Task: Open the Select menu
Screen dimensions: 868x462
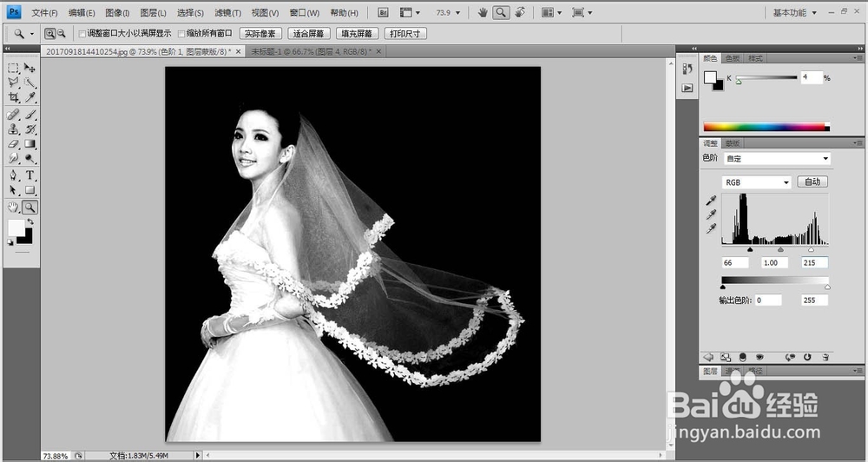Action: tap(190, 12)
